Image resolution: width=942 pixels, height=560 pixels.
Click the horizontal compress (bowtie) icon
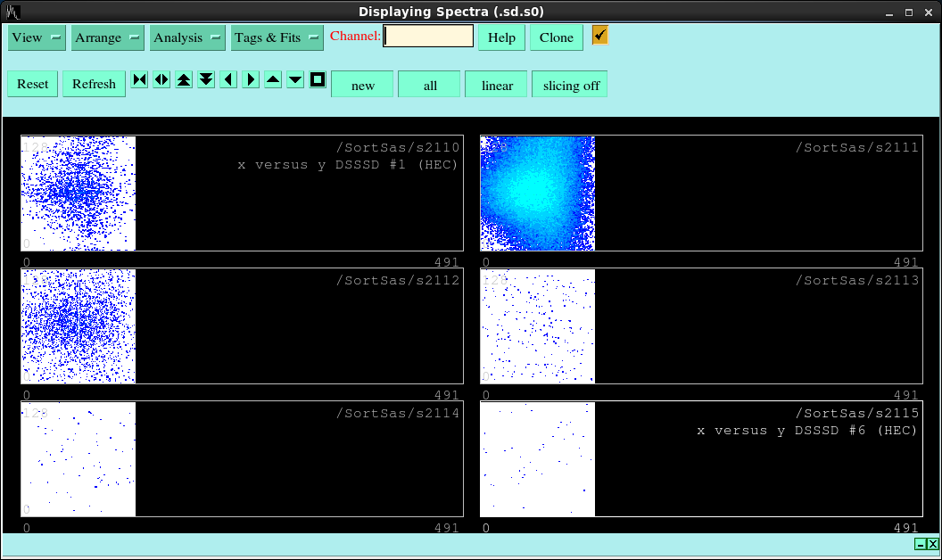139,79
